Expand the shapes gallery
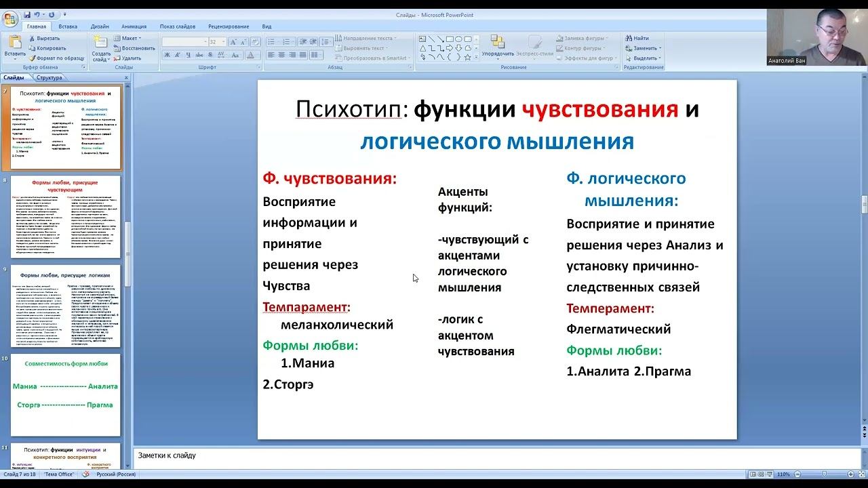Viewport: 868px width, 488px height. pos(476,57)
